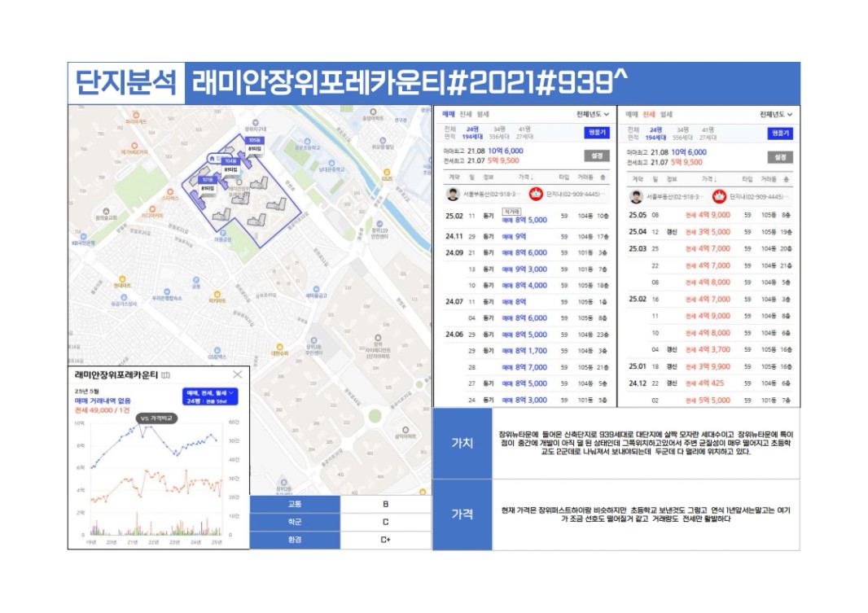Click 단지내 agent red logo in left panel
The height and width of the screenshot is (613, 868).
[536, 195]
